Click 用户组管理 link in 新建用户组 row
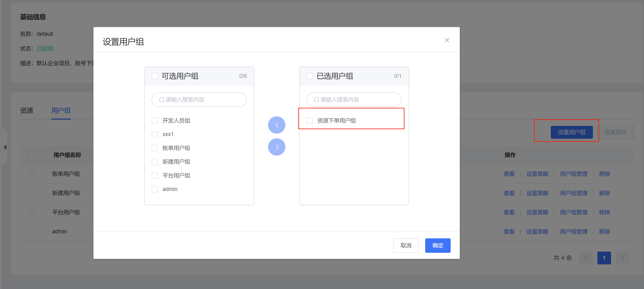644x289 pixels. click(x=574, y=193)
